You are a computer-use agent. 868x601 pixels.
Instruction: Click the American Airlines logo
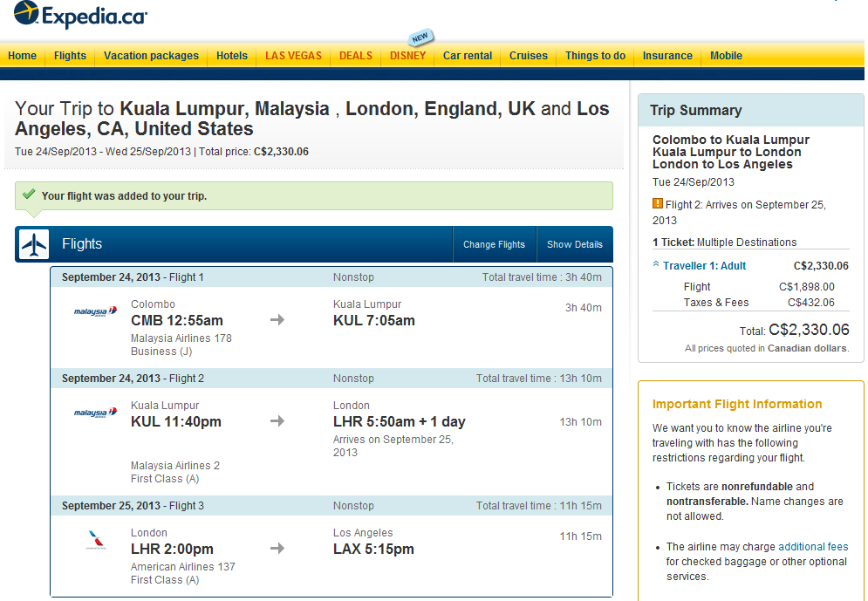coord(94,541)
